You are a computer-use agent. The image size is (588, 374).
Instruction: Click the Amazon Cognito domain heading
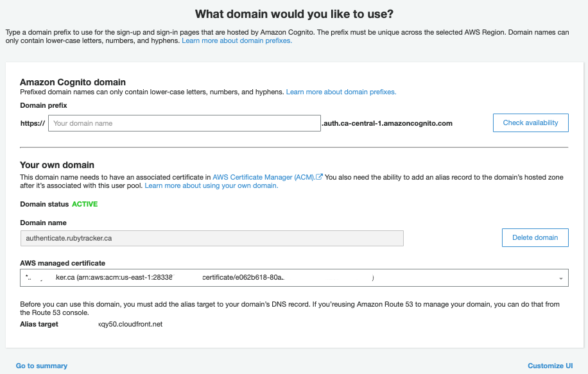pyautogui.click(x=73, y=82)
